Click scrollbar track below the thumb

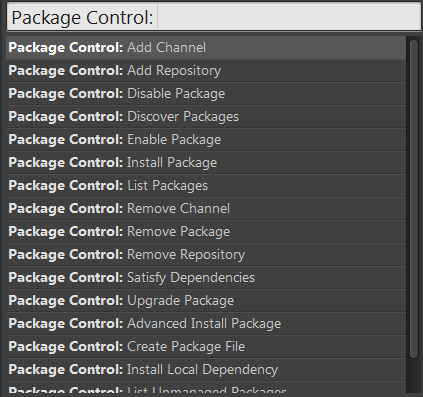click(x=414, y=376)
